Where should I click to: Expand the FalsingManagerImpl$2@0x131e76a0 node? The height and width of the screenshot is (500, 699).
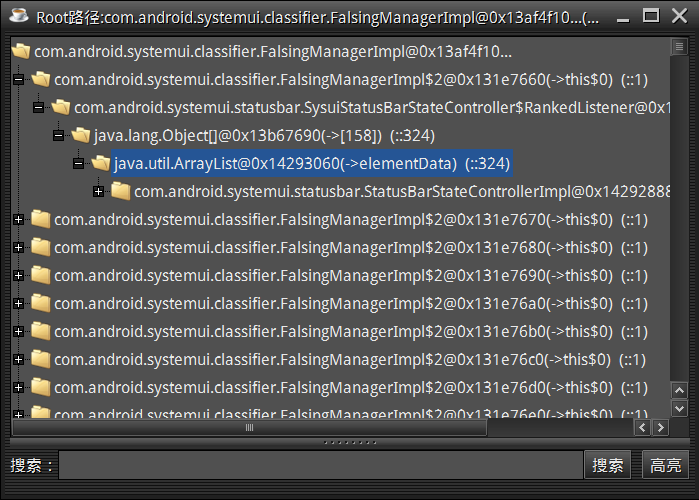click(18, 304)
